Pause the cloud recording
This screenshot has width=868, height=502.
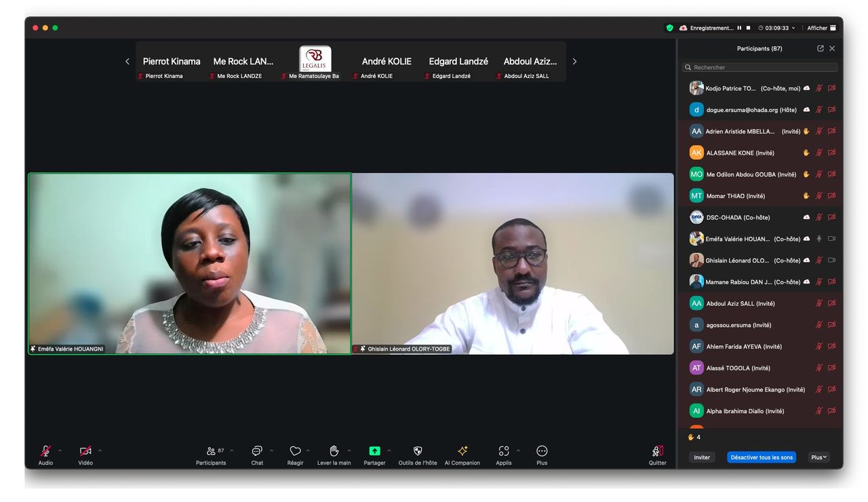[x=740, y=28]
